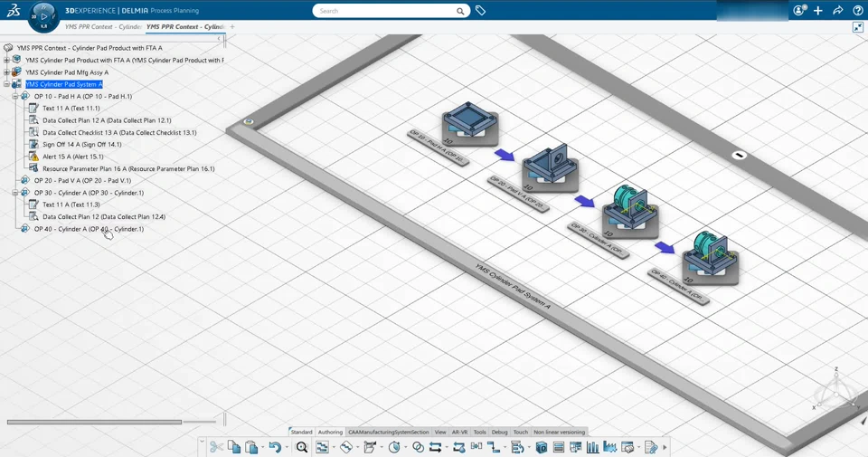This screenshot has height=457, width=868.
Task: Open the Help question mark icon
Action: [x=857, y=11]
